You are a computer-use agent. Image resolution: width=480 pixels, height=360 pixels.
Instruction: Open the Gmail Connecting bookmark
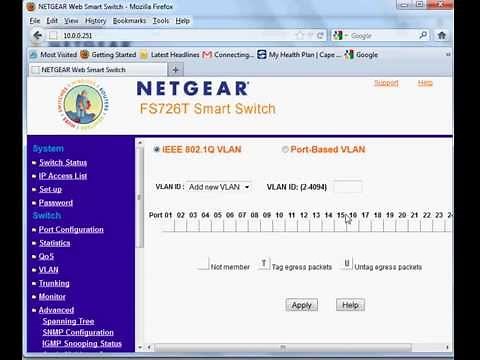click(x=228, y=55)
